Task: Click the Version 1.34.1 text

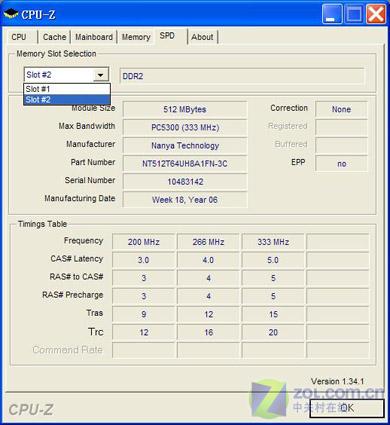Action: point(337,381)
